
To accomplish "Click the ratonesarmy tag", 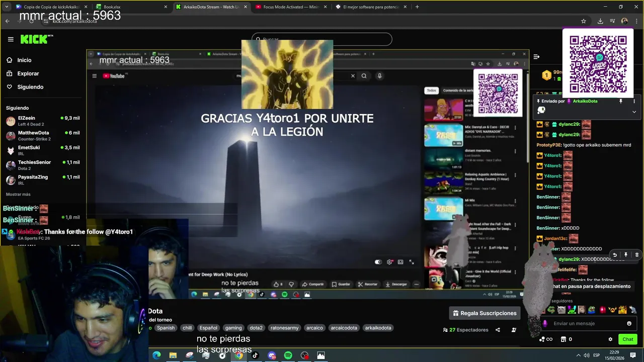I will [284, 328].
